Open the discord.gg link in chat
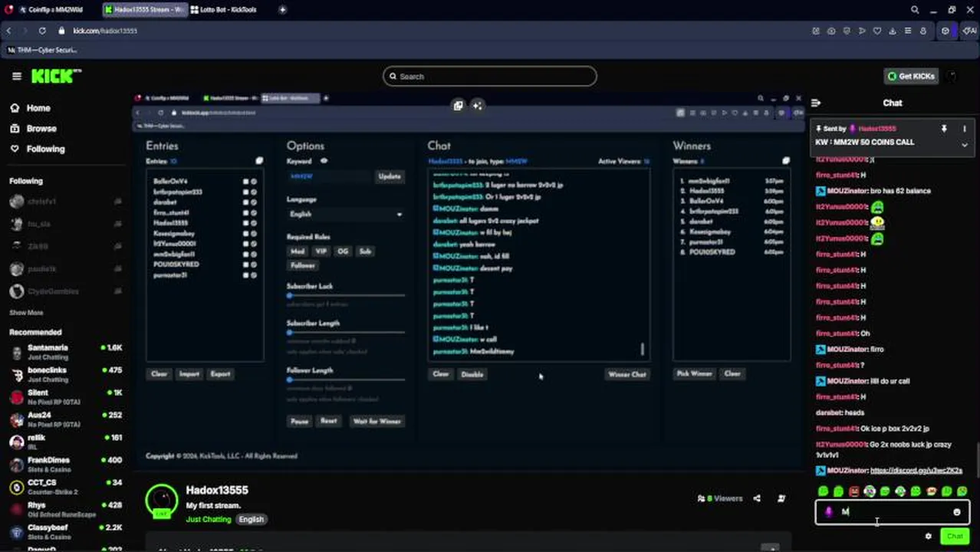This screenshot has width=980, height=552. 916,470
